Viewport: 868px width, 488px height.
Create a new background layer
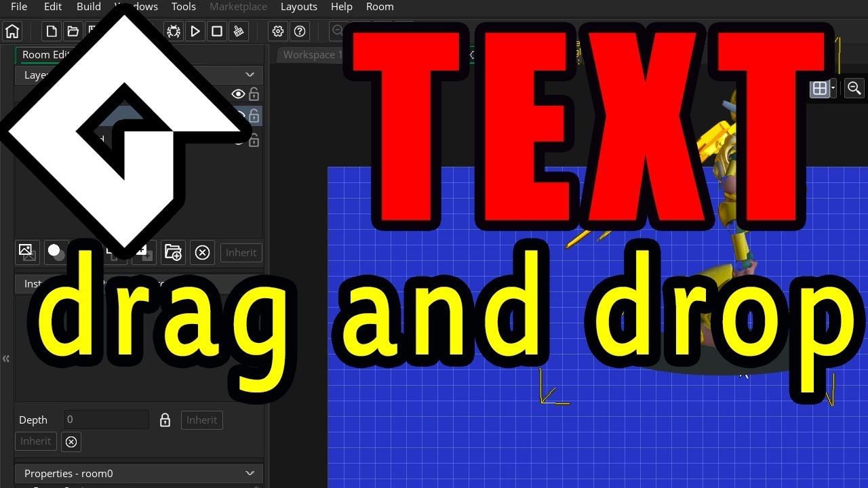(26, 252)
